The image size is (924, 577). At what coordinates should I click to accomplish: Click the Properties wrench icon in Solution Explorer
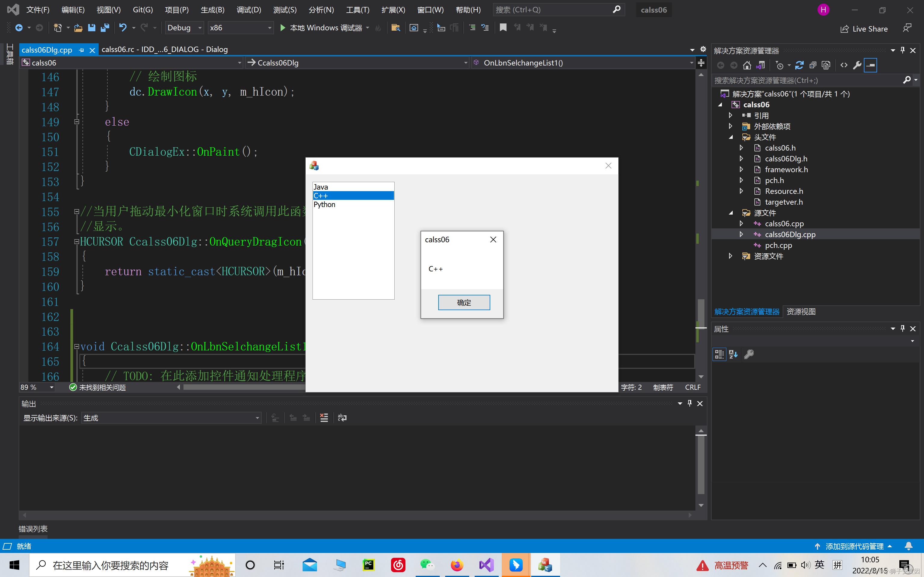[x=857, y=65]
